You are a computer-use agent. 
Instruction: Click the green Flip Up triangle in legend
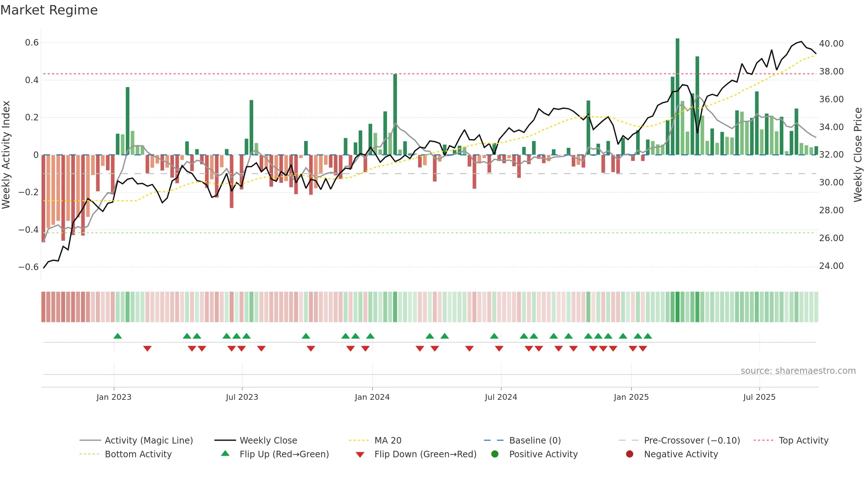tap(225, 453)
